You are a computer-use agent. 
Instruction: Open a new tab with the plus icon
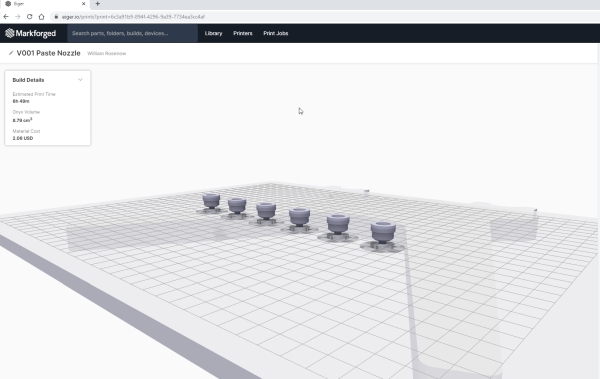pos(98,4)
